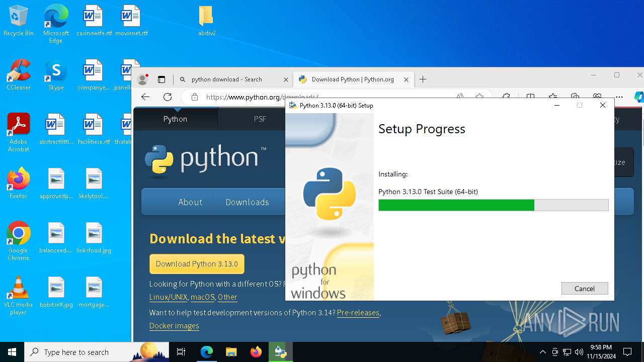The height and width of the screenshot is (362, 644).
Task: Select the Skype desktop icon
Action: (x=56, y=75)
